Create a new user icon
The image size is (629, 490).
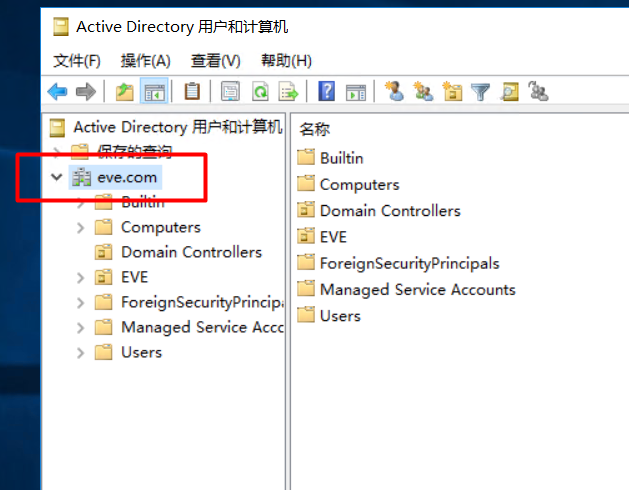coord(394,91)
